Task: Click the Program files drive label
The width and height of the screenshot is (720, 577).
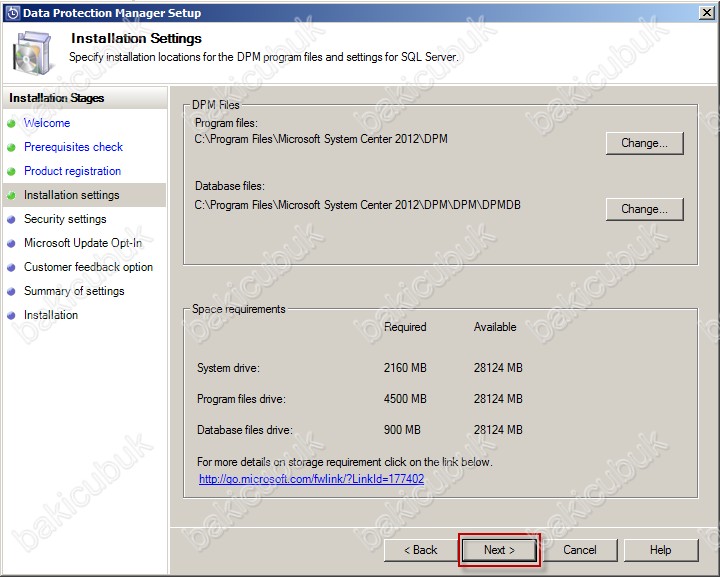Action: point(241,399)
